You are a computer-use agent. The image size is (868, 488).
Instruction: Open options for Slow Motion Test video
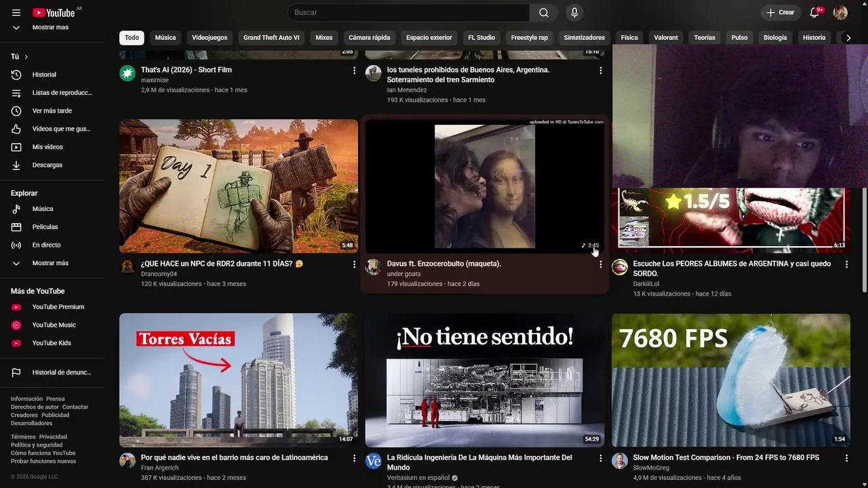(x=846, y=458)
